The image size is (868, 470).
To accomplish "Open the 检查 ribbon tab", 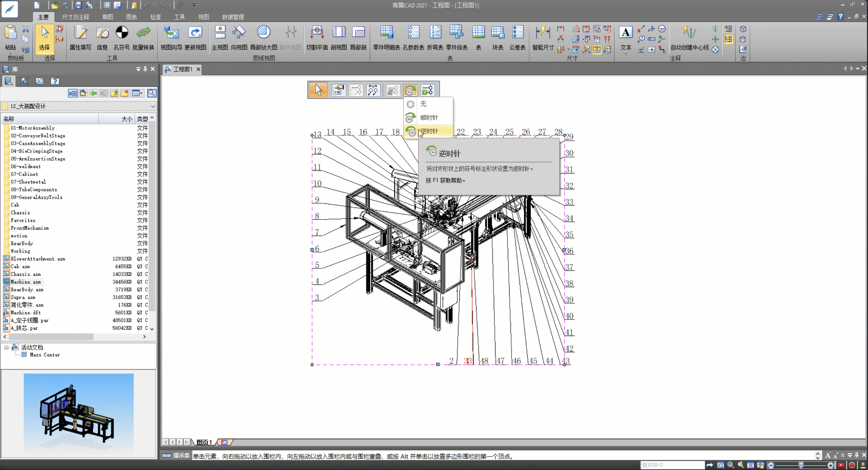I will point(155,17).
